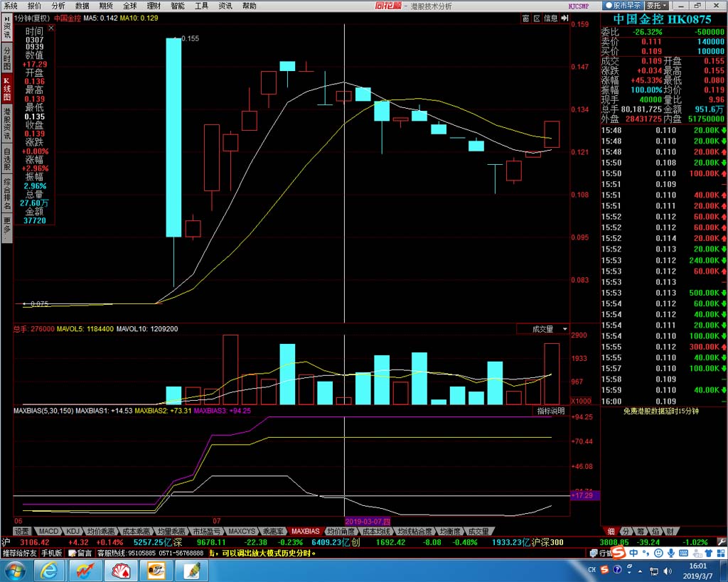Screen dimensions: 728x582
Task: Expand 更多 sidebar options
Action: pyautogui.click(x=7, y=227)
